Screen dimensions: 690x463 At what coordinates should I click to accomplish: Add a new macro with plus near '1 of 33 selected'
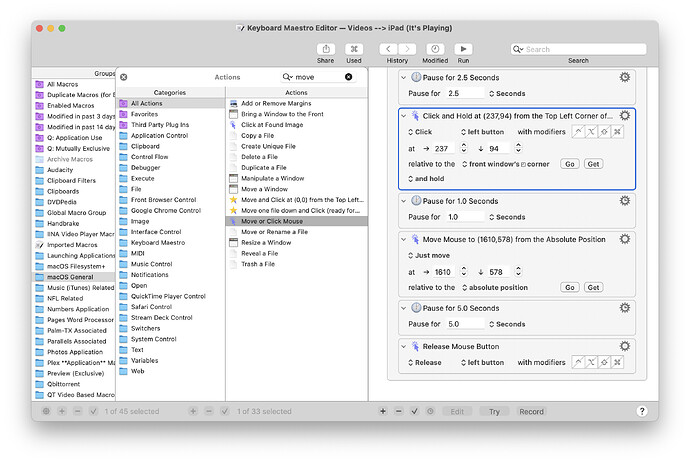193,411
